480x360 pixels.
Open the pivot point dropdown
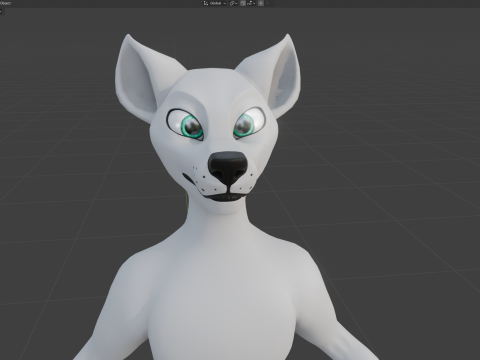pos(233,3)
